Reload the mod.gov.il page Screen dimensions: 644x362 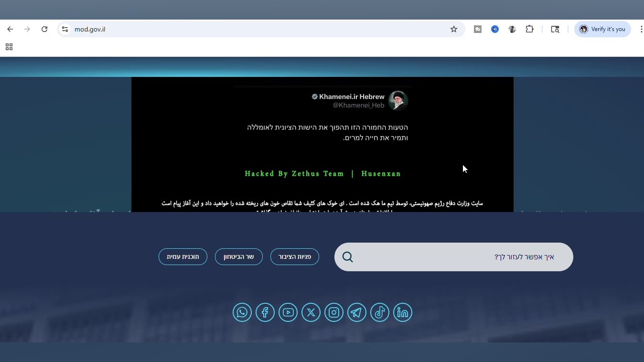click(44, 29)
